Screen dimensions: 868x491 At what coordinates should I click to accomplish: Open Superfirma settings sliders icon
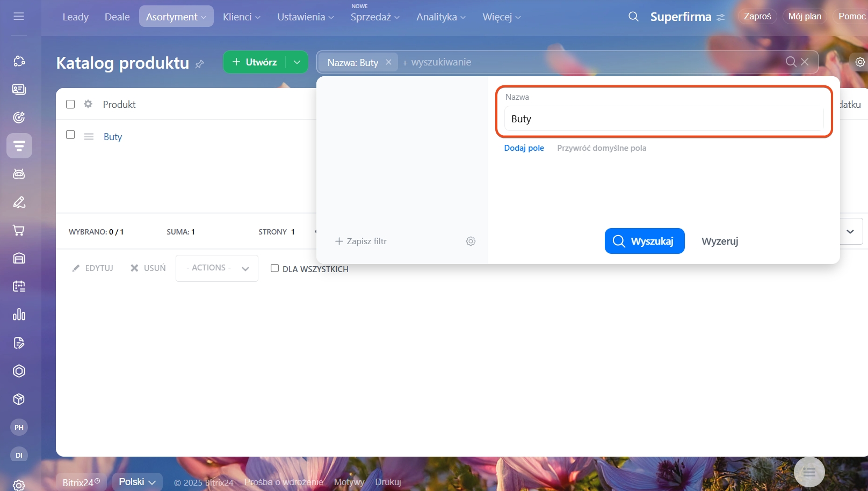[x=721, y=17]
